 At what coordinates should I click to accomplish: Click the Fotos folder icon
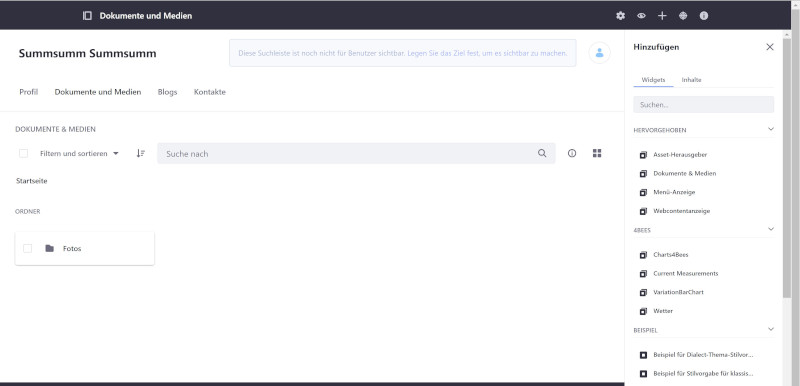click(x=49, y=248)
